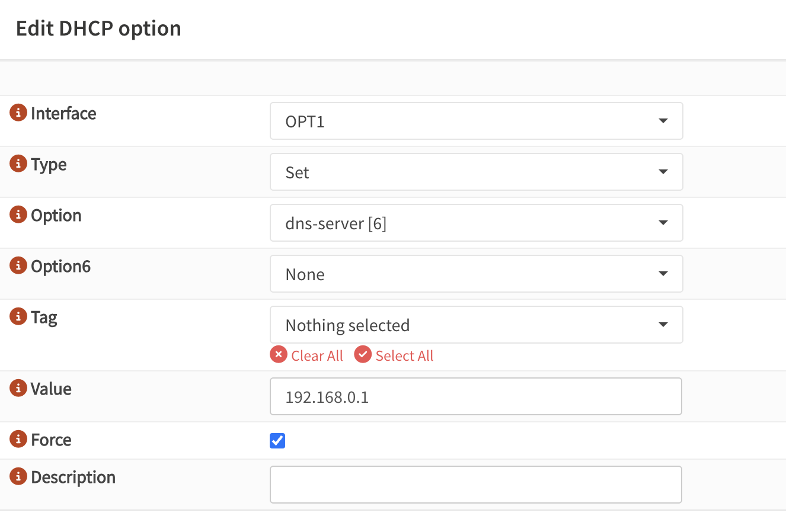Screen dimensions: 786x532
Task: Expand the Tag dropdown showing Nothing selected
Action: (x=476, y=325)
